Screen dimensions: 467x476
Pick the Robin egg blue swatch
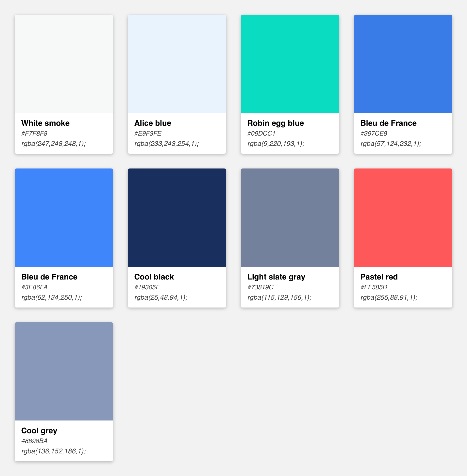[x=290, y=64]
